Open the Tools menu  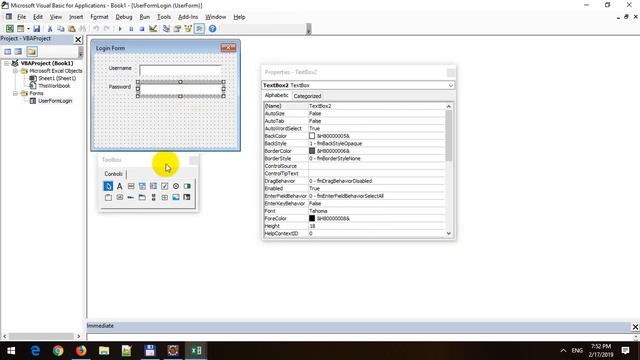pos(164,17)
